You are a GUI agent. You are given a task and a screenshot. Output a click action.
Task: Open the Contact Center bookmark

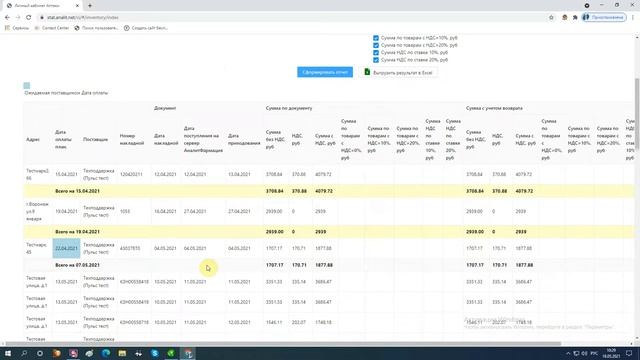point(52,28)
